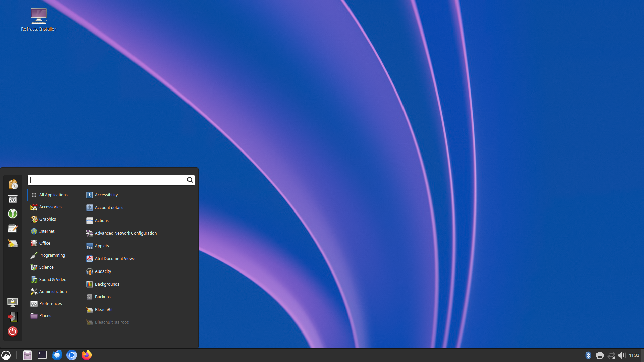Click the red power button in menu sidebar
This screenshot has height=362, width=644.
pyautogui.click(x=13, y=331)
